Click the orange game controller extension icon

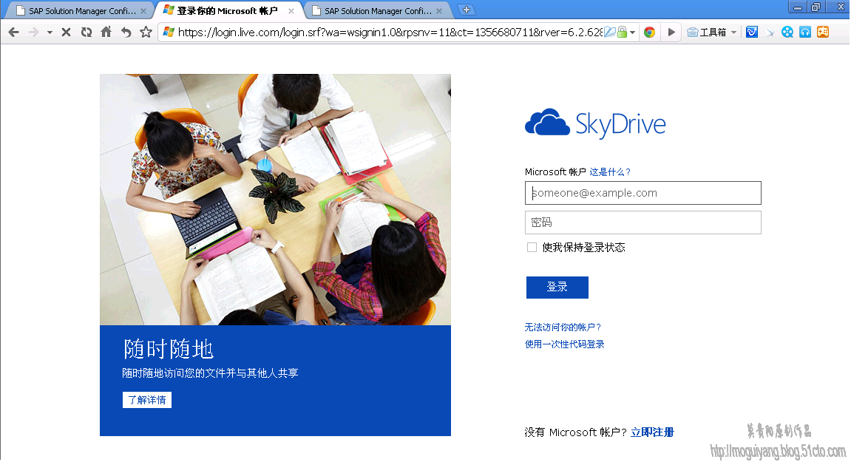(x=823, y=32)
